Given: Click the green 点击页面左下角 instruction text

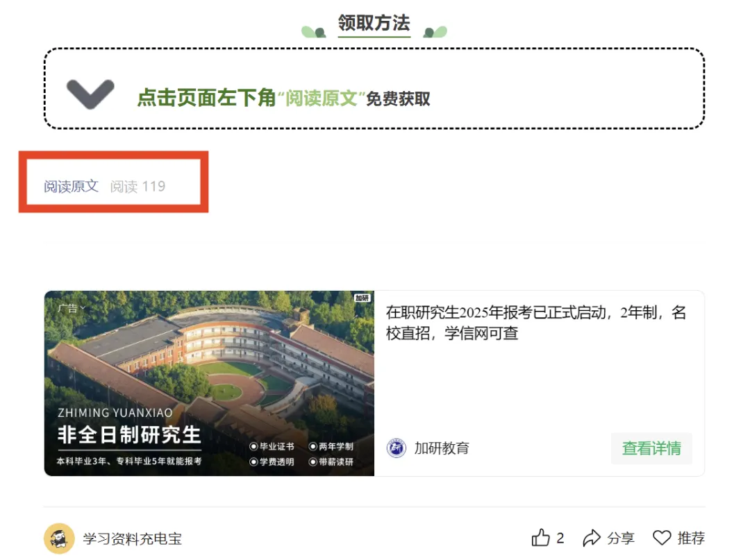Looking at the screenshot, I should click(x=206, y=97).
